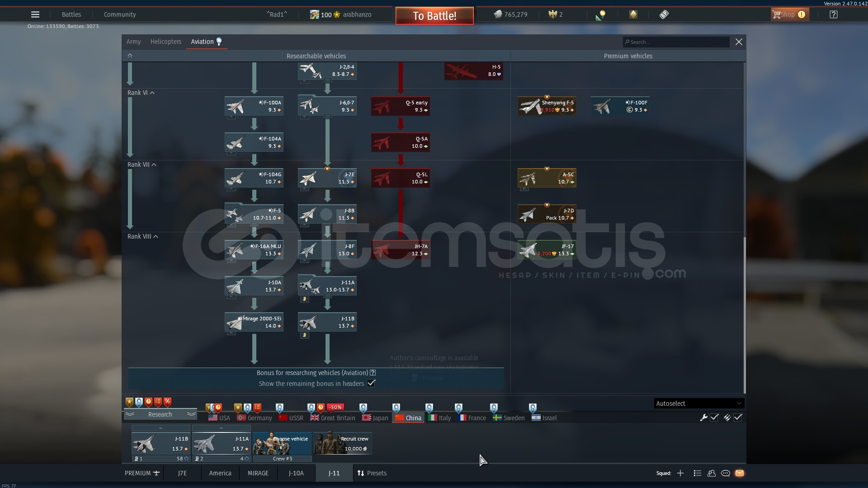
Task: Select the J-11A crew slot
Action: click(222, 444)
